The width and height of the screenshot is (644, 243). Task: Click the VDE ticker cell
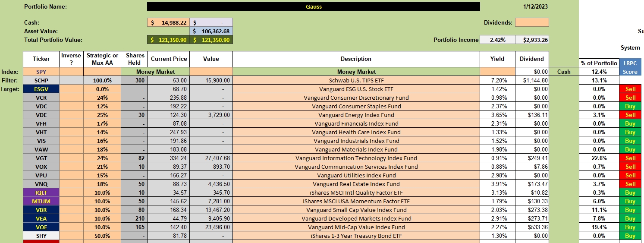click(x=41, y=115)
